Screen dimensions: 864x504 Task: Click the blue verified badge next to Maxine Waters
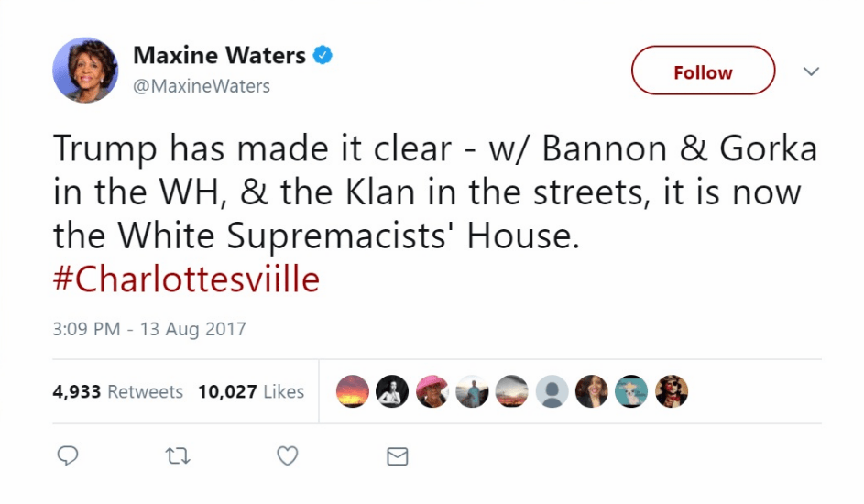323,56
